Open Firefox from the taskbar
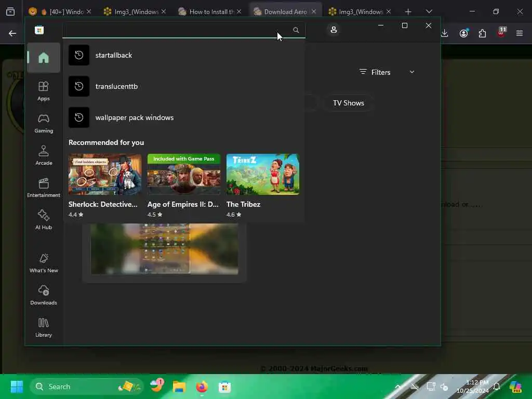The height and width of the screenshot is (399, 532). 202,387
